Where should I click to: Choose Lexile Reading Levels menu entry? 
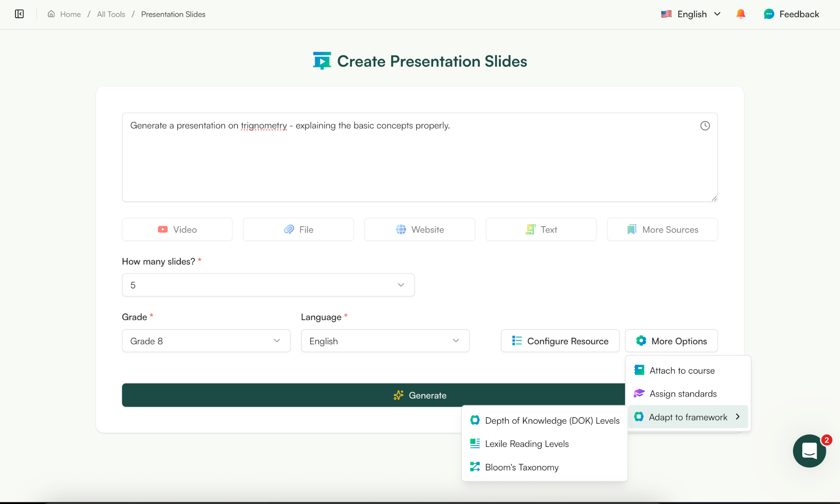527,443
